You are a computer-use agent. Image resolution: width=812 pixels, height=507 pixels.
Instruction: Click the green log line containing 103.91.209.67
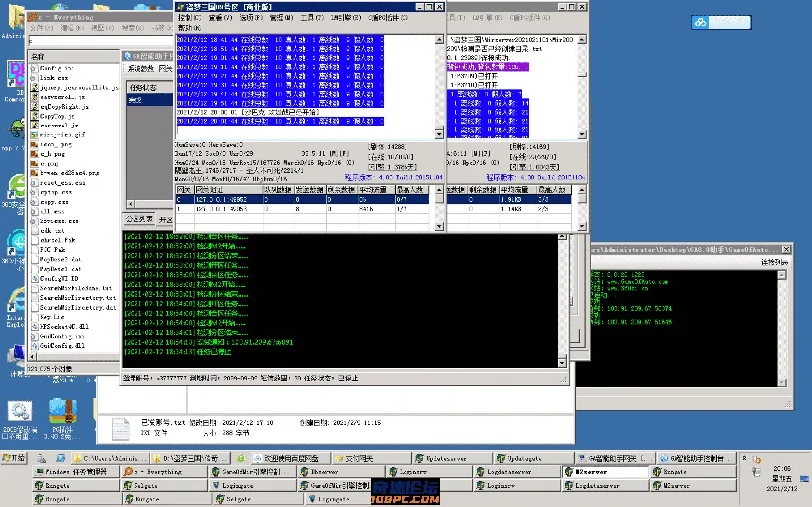tap(208, 342)
